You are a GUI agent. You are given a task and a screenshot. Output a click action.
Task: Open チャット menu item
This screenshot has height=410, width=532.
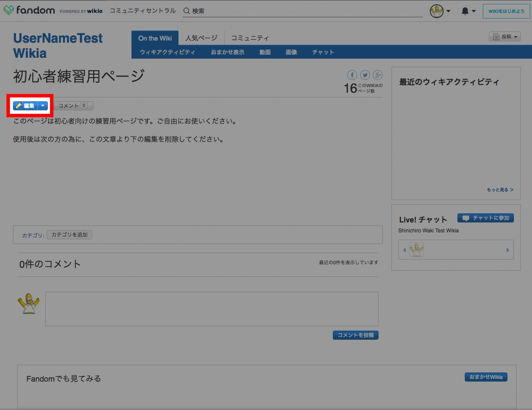pyautogui.click(x=323, y=52)
